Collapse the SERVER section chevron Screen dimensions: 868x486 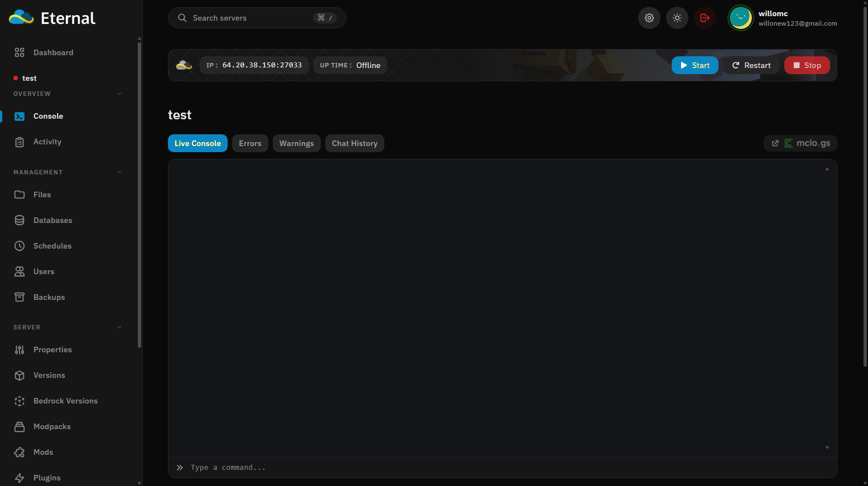tap(119, 327)
